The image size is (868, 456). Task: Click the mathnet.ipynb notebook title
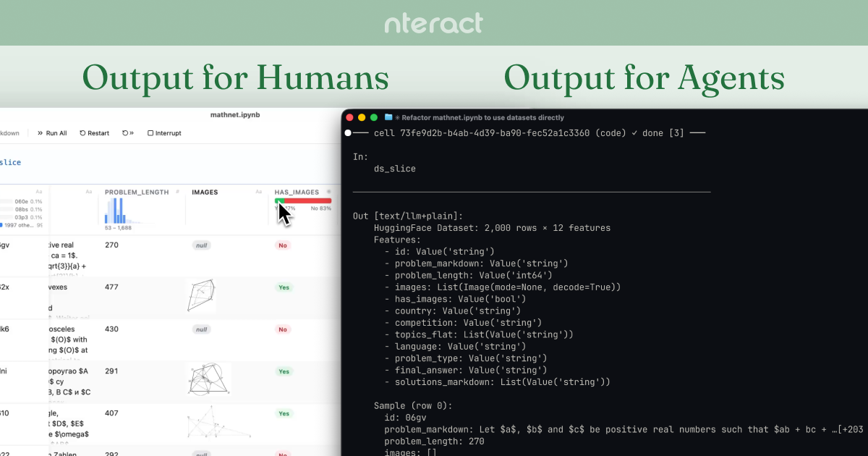(x=235, y=115)
